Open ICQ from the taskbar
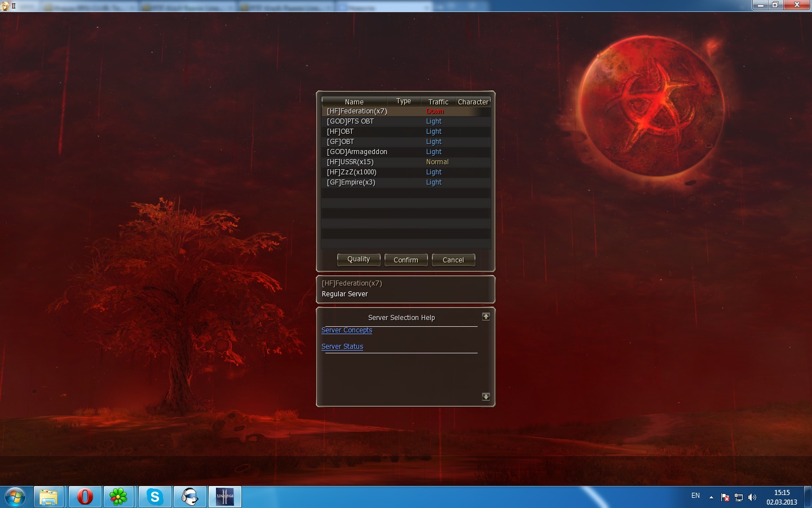The image size is (812, 508). click(x=118, y=497)
